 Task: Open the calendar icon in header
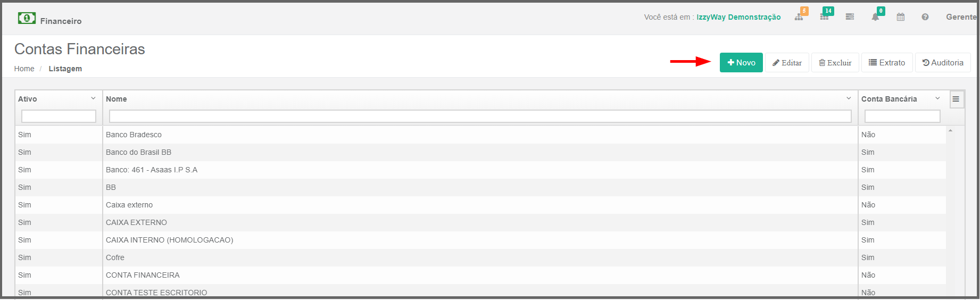901,17
